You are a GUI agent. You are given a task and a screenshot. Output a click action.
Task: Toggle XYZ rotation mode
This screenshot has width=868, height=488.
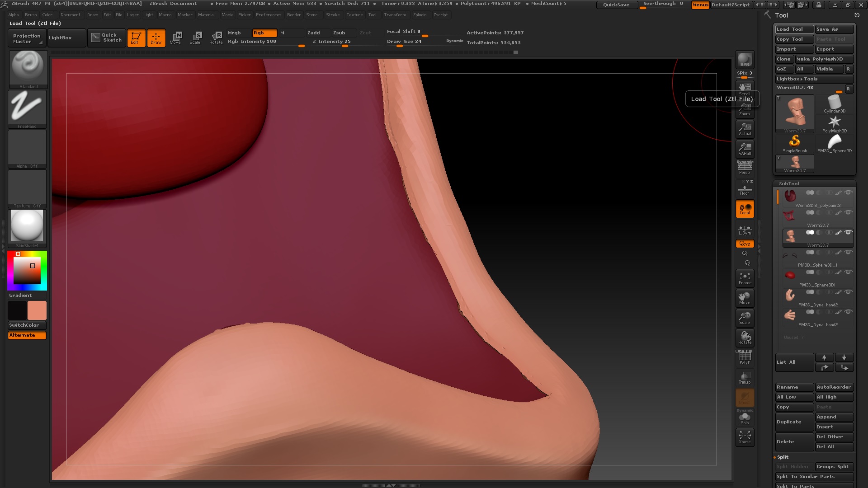pyautogui.click(x=745, y=244)
